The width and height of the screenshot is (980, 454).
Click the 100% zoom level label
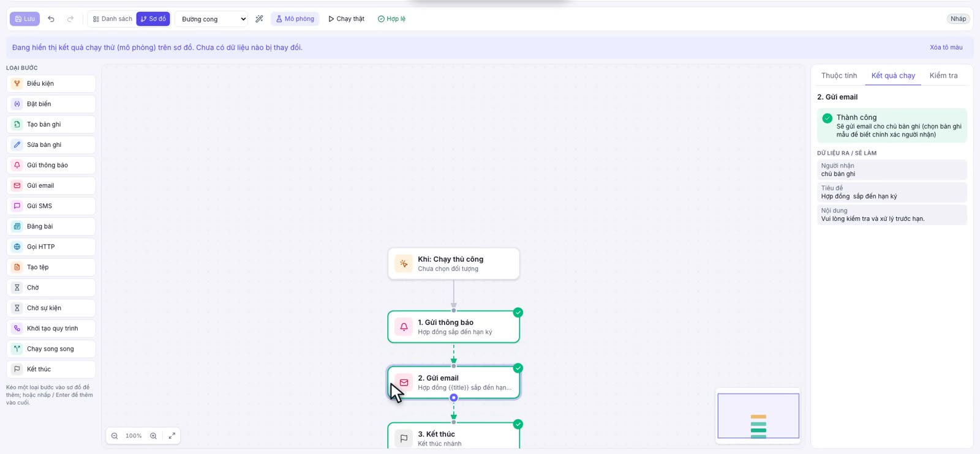(x=134, y=436)
